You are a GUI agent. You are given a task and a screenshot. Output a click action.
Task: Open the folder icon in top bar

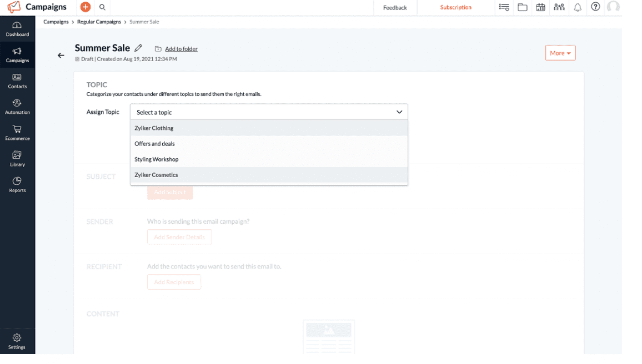click(522, 7)
